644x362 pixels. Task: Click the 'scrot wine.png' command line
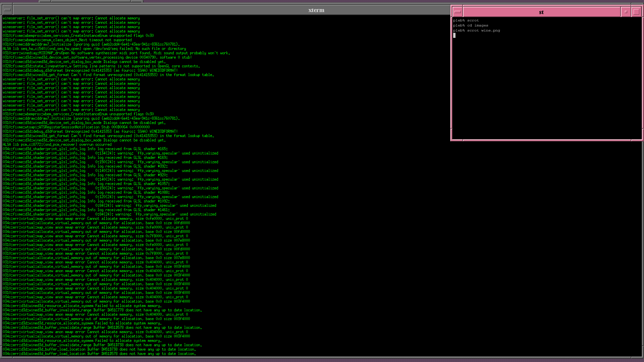pos(476,31)
